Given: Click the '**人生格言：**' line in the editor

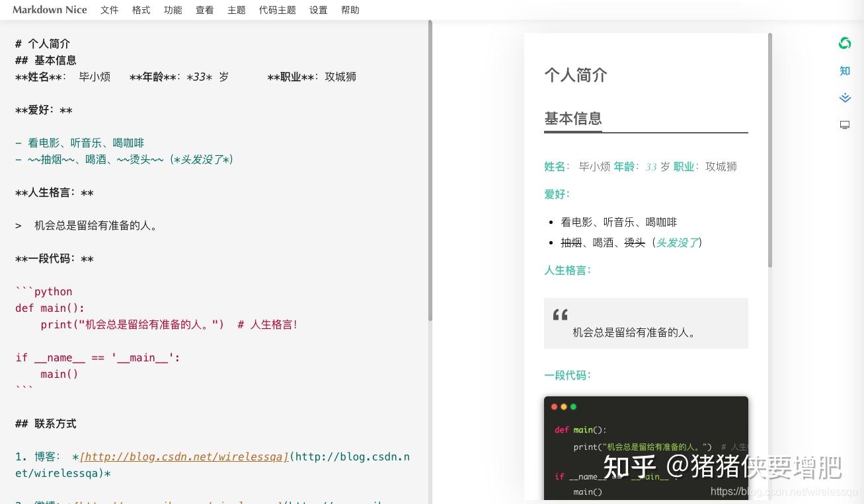Looking at the screenshot, I should click(54, 193).
